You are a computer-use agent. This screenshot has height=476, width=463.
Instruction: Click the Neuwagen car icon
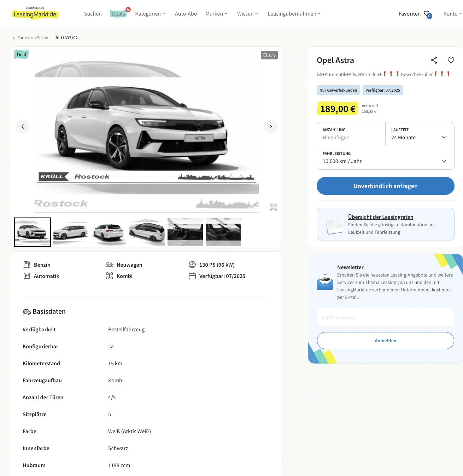click(x=110, y=265)
